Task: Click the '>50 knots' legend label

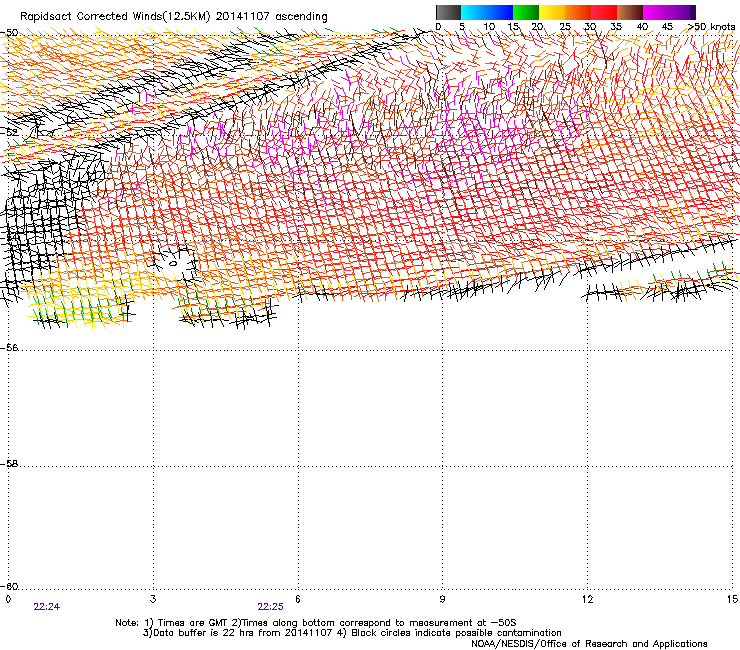Action: 711,27
